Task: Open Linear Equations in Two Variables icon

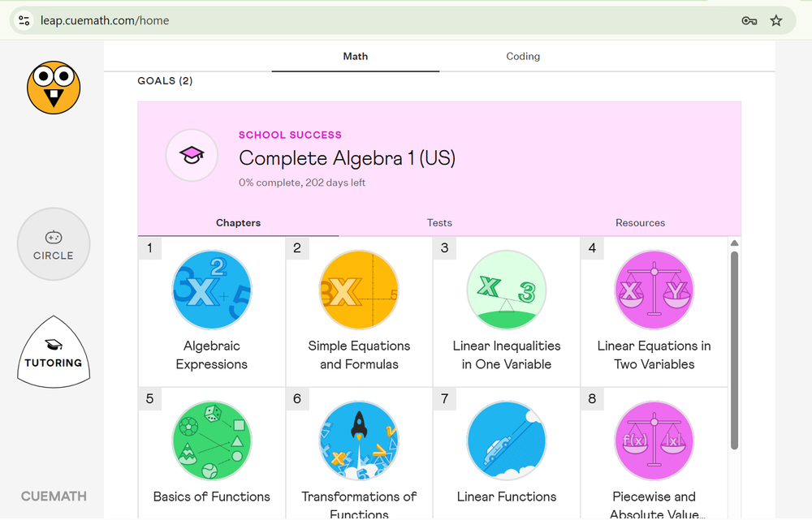Action: 654,290
